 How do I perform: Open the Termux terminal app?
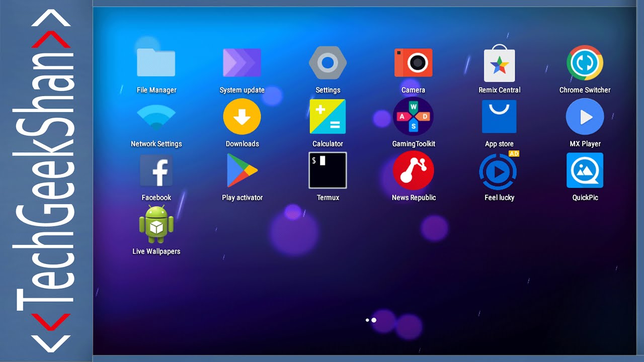click(x=328, y=170)
